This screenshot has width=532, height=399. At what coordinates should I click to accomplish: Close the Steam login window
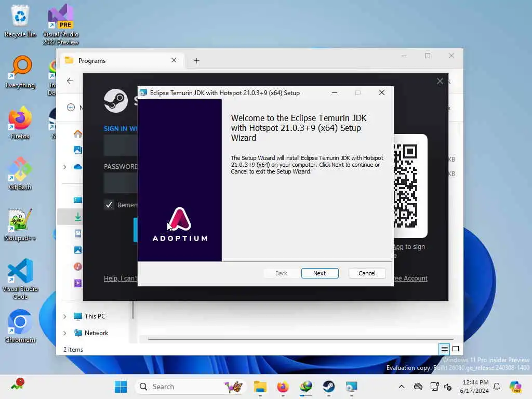440,81
